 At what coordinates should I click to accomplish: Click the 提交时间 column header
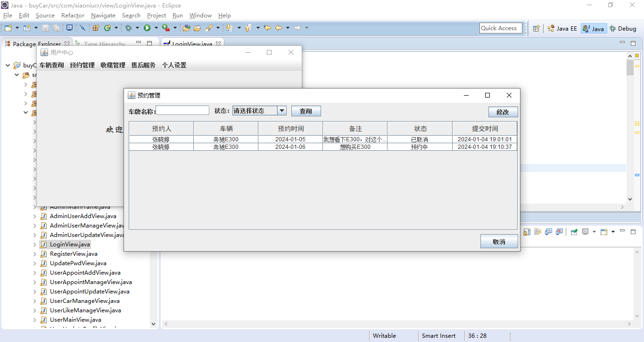tap(485, 129)
